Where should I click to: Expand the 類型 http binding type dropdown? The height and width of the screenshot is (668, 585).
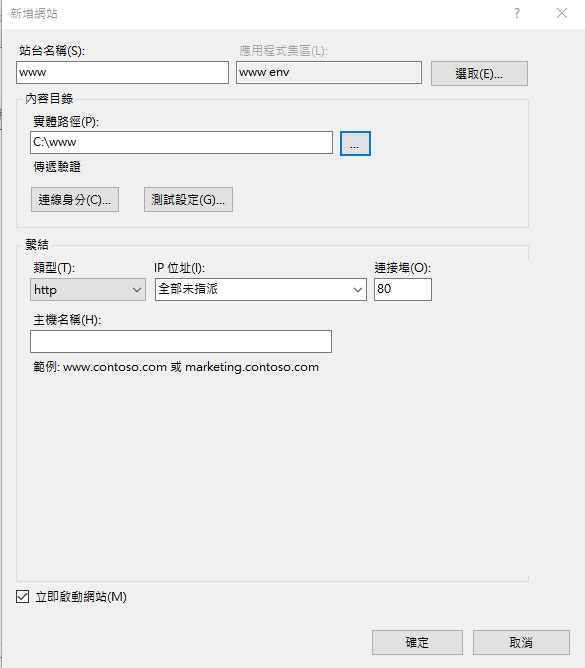tap(88, 290)
